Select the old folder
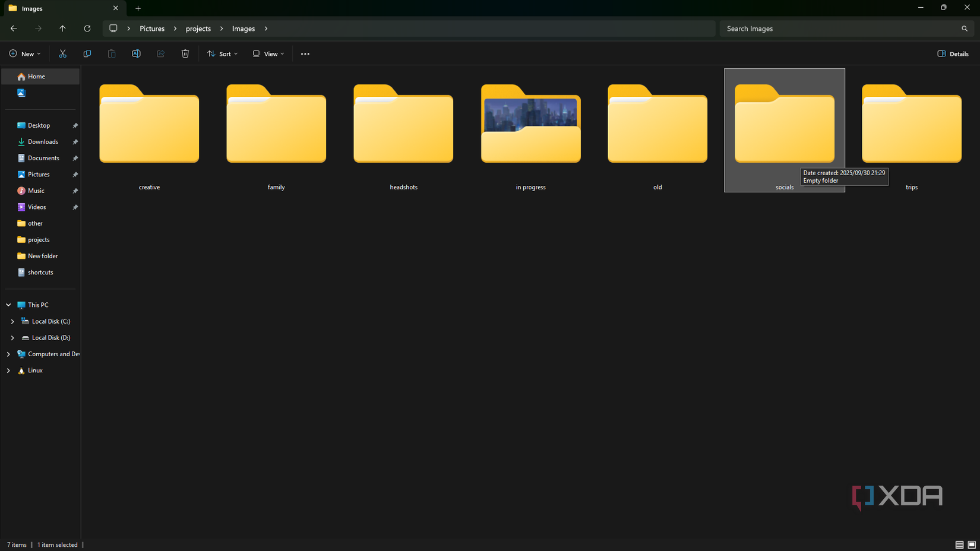 657,131
